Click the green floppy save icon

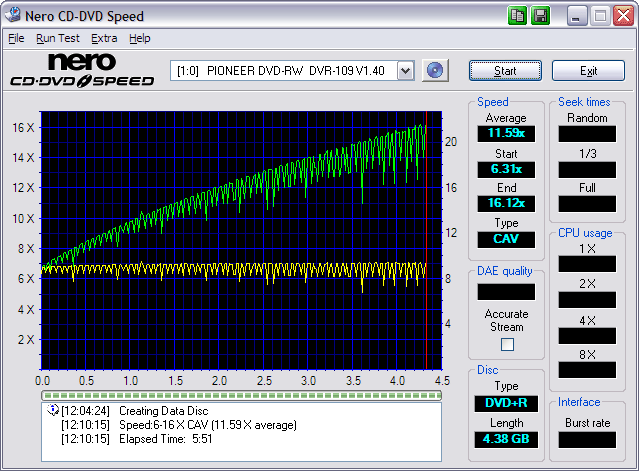(540, 16)
